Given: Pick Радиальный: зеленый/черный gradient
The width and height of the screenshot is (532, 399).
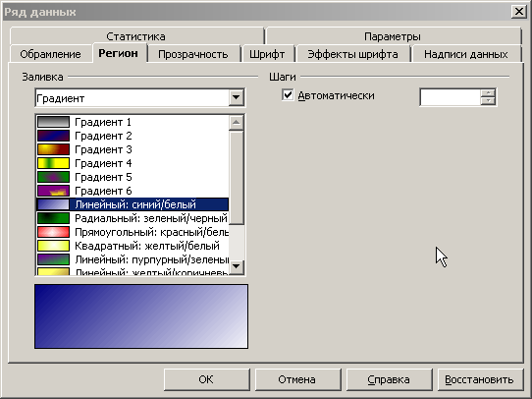Looking at the screenshot, I should point(133,218).
